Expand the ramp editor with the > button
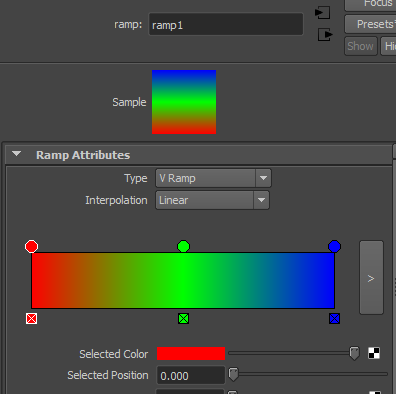Screen dimensions: 396x394 [371, 277]
